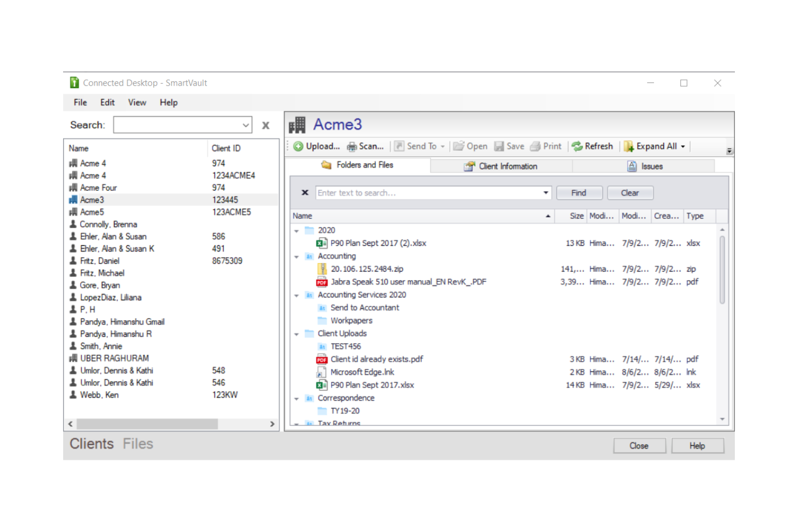Click the PDF icon of Client id already exists.pdf
This screenshot has width=798, height=532.
[x=322, y=360]
